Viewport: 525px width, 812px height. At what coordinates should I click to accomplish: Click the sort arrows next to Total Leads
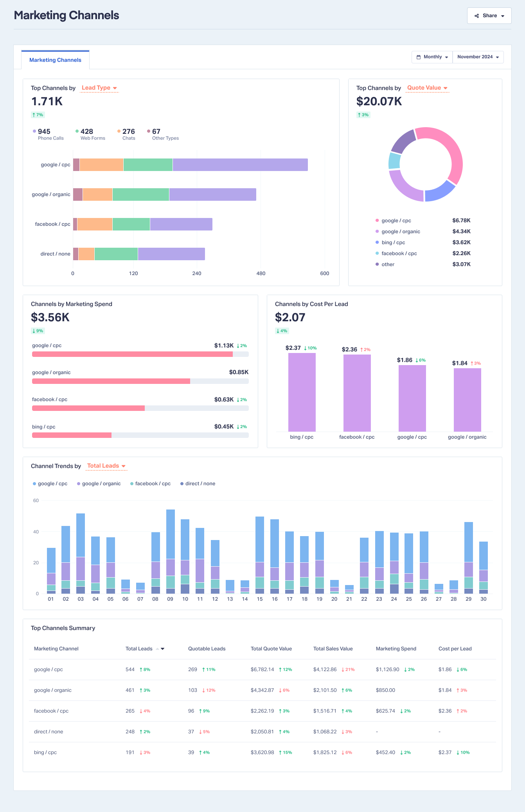(x=160, y=649)
